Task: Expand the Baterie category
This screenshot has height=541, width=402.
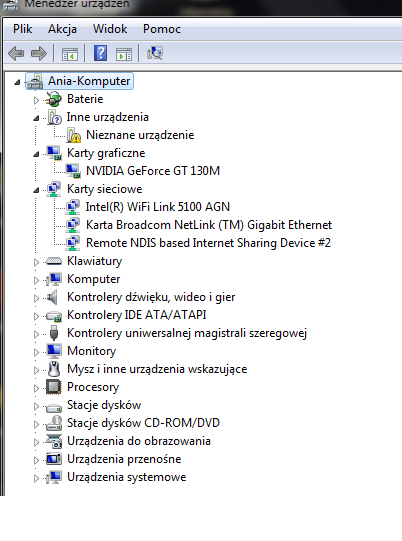Action: click(x=36, y=100)
